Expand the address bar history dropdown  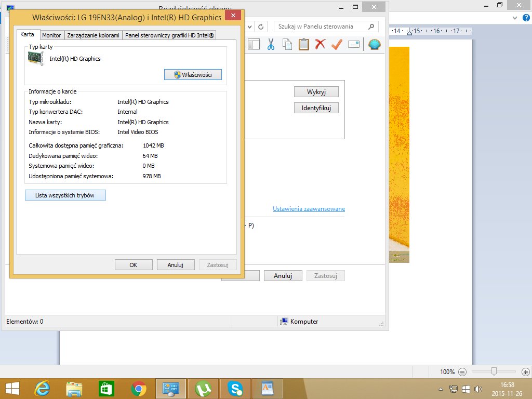click(249, 26)
